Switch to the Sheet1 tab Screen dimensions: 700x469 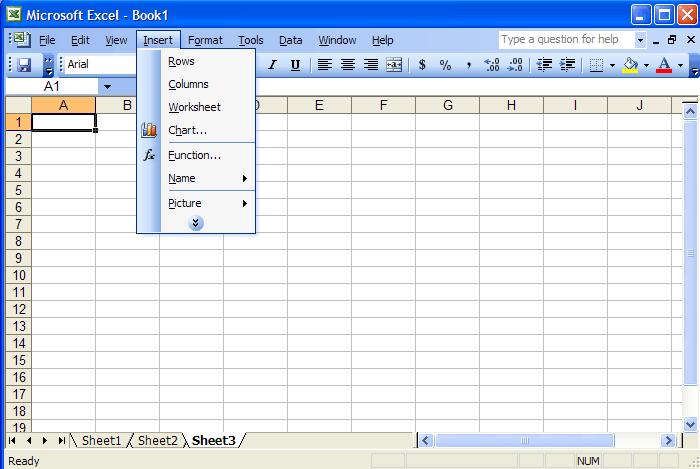click(101, 440)
